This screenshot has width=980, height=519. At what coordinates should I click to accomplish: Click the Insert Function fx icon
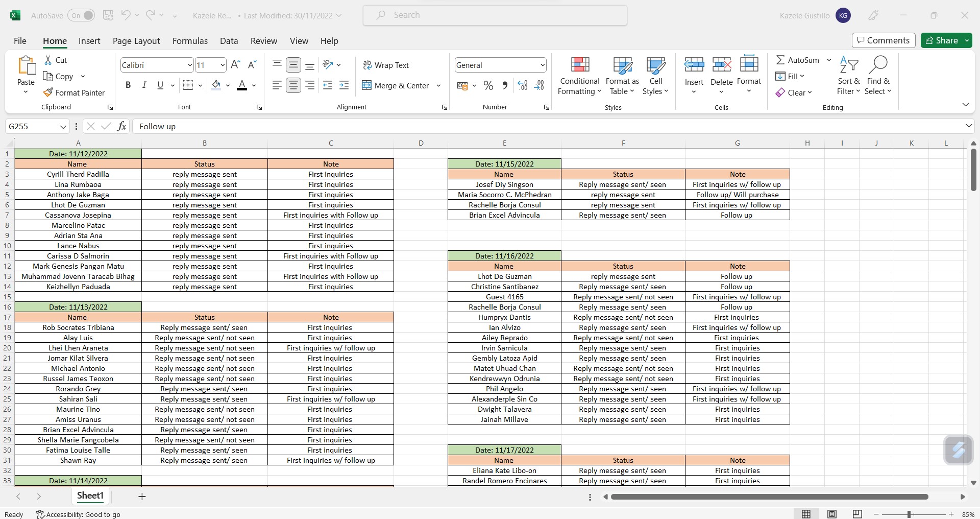point(121,126)
